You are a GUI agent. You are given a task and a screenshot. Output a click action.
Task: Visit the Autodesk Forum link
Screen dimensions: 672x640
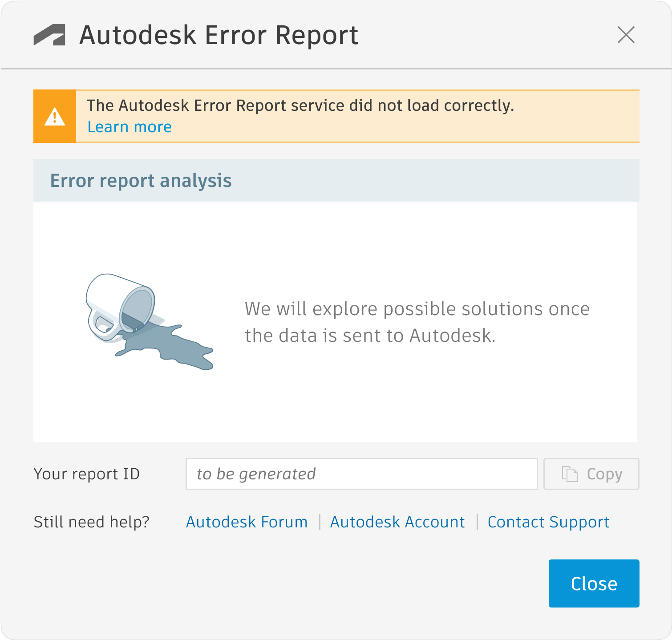point(246,522)
